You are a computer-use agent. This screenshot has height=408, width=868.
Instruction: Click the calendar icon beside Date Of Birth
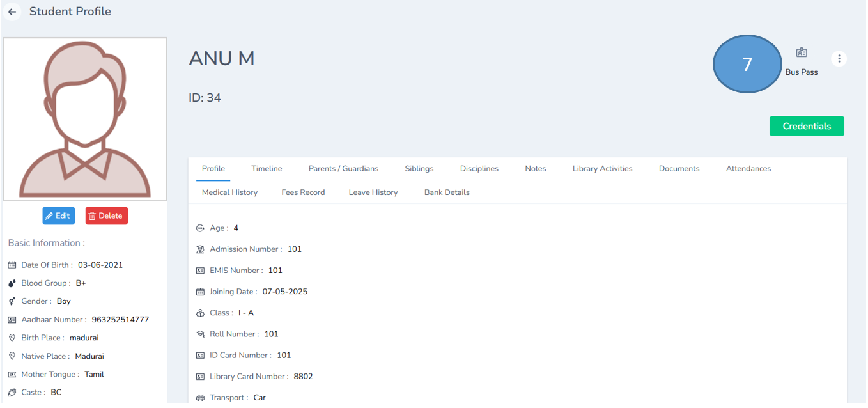[x=11, y=265]
